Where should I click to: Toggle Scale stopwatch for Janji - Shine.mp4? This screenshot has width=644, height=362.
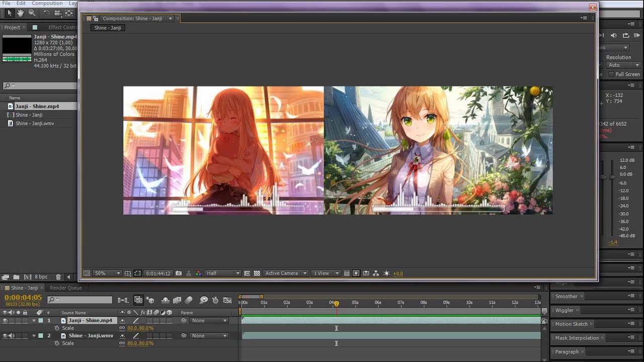pos(57,328)
